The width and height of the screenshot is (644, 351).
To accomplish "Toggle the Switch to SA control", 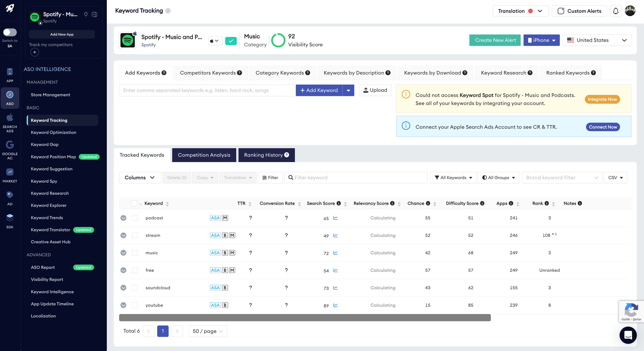I will click(x=10, y=32).
